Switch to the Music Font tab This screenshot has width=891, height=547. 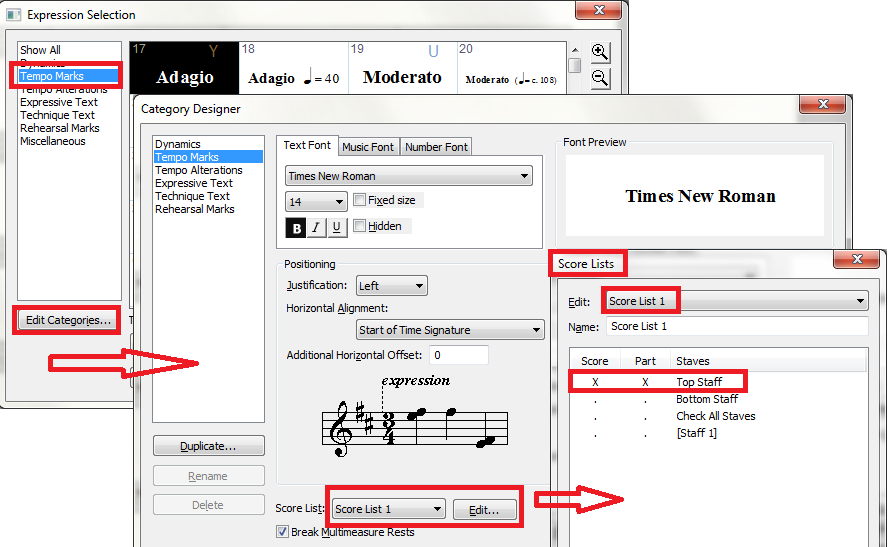tap(368, 147)
